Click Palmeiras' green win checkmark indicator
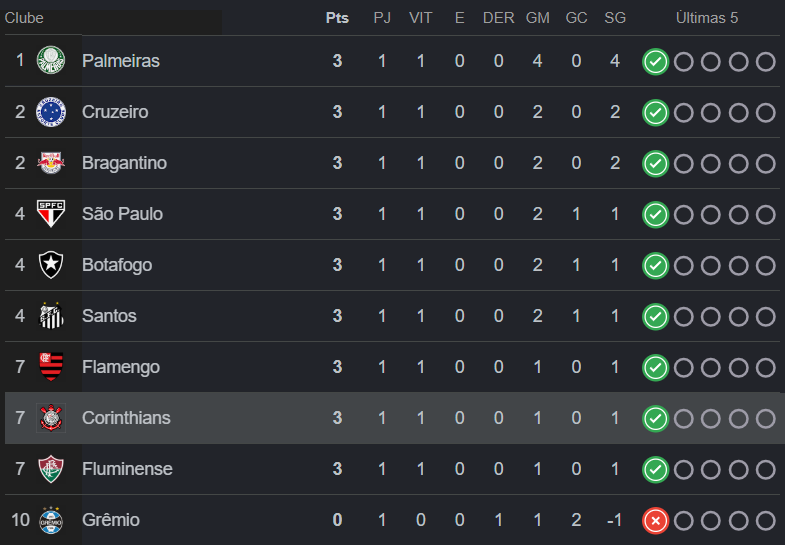This screenshot has height=545, width=785. pyautogui.click(x=655, y=62)
